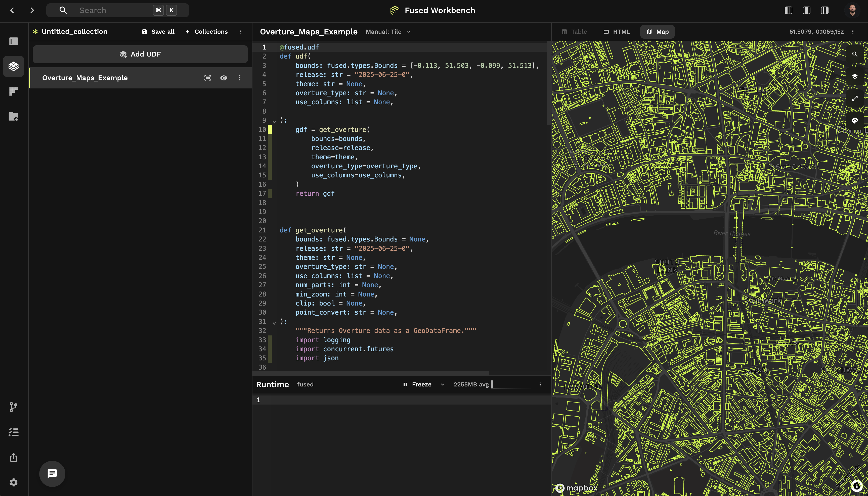Go forward with the right arrow
The image size is (868, 496).
[32, 10]
